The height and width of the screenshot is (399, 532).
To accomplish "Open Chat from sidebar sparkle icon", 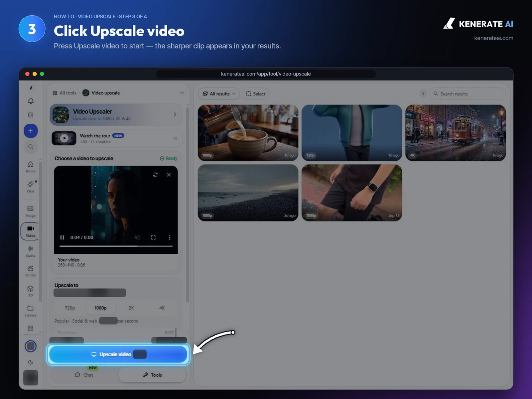I will (x=31, y=187).
